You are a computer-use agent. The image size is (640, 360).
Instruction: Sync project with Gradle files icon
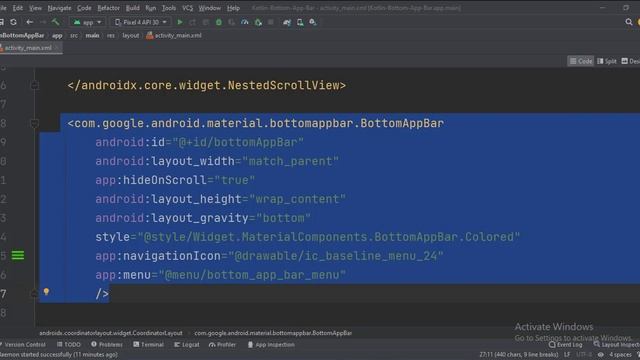coord(287,22)
